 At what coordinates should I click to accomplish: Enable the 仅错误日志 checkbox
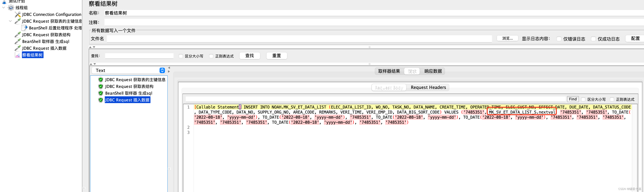559,39
